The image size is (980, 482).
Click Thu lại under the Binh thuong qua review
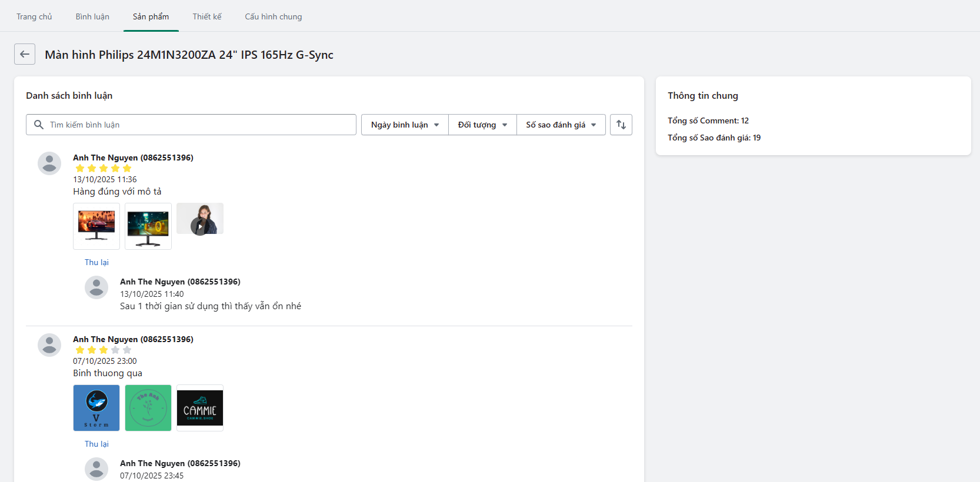coord(96,444)
